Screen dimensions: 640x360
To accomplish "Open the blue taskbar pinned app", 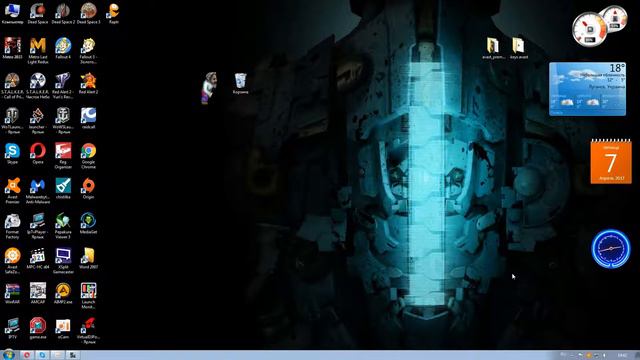I will point(42,355).
